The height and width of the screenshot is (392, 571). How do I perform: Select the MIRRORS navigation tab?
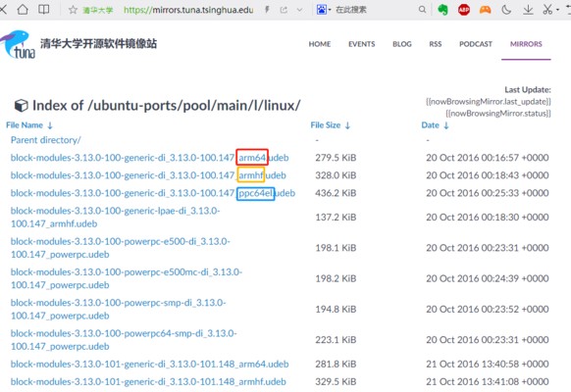pyautogui.click(x=526, y=44)
